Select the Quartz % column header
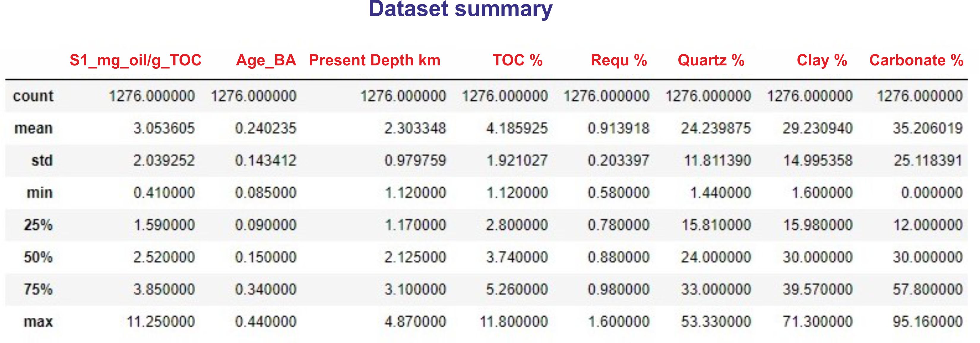 pyautogui.click(x=711, y=60)
